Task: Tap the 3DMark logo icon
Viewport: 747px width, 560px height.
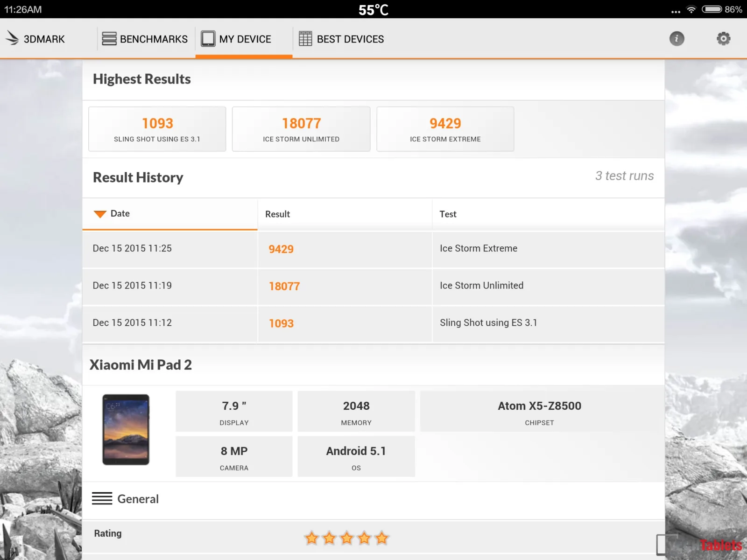Action: (12, 38)
